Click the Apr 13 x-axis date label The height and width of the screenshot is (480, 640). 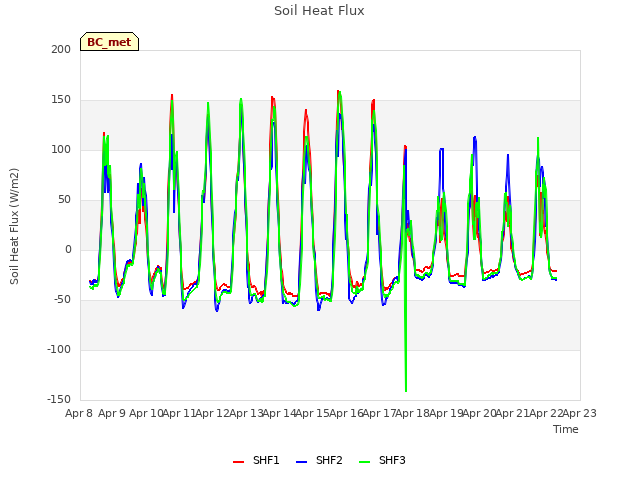point(246,413)
